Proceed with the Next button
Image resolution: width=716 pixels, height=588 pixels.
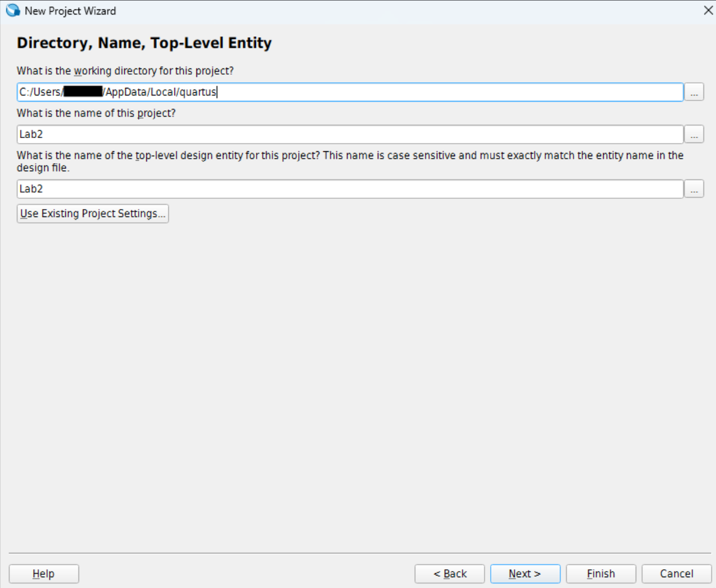(x=525, y=574)
